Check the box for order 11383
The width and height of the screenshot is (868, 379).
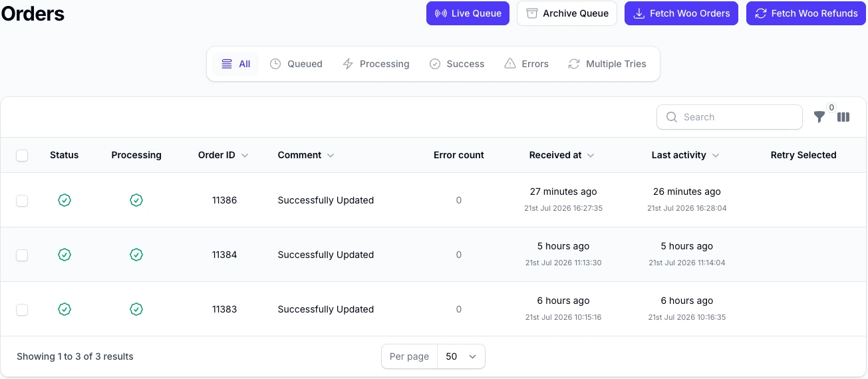[22, 310]
